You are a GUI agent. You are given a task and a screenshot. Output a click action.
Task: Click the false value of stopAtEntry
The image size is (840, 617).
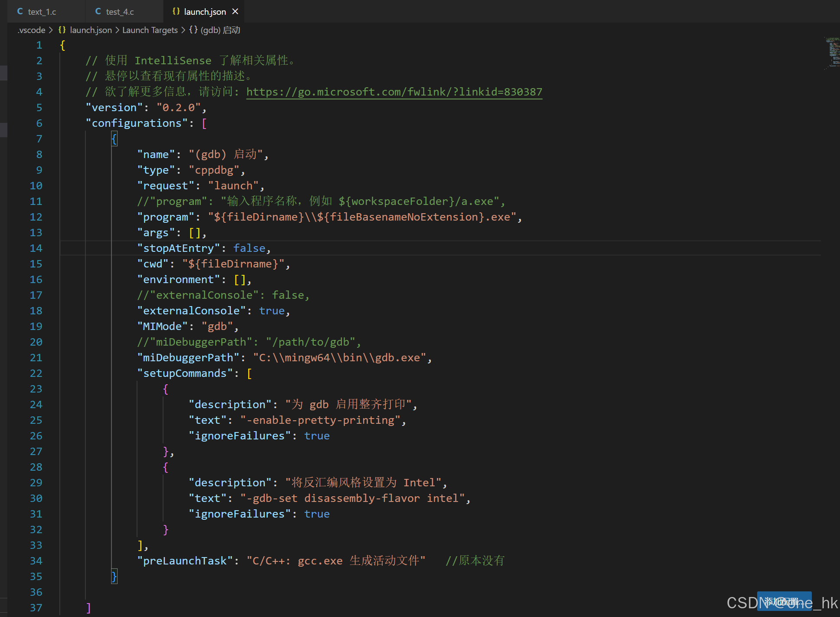pos(249,248)
